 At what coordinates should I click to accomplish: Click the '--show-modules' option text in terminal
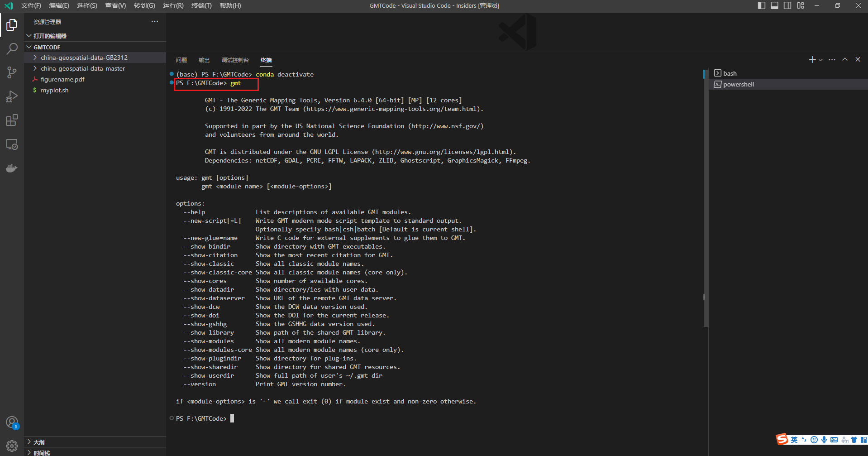pyautogui.click(x=209, y=341)
